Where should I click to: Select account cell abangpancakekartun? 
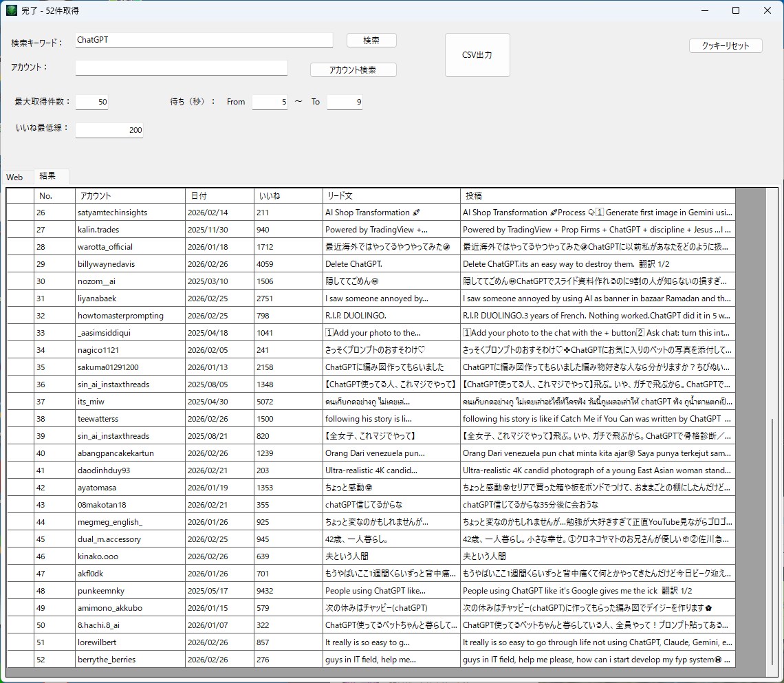click(x=130, y=453)
